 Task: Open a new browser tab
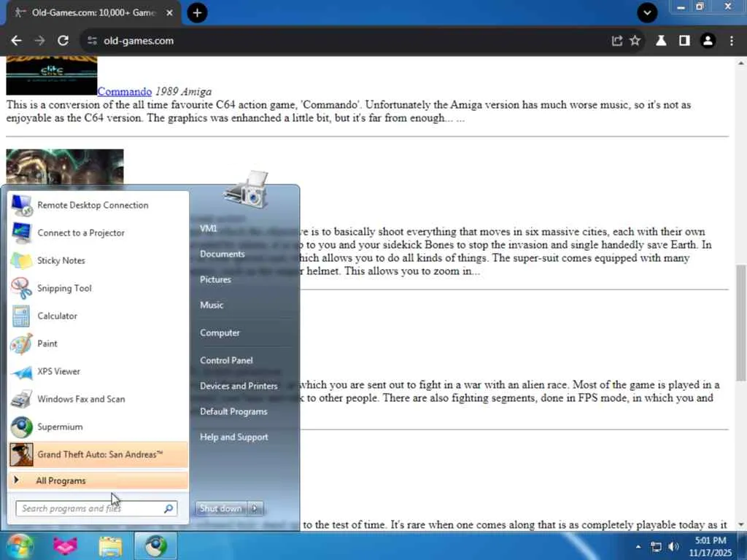click(197, 13)
